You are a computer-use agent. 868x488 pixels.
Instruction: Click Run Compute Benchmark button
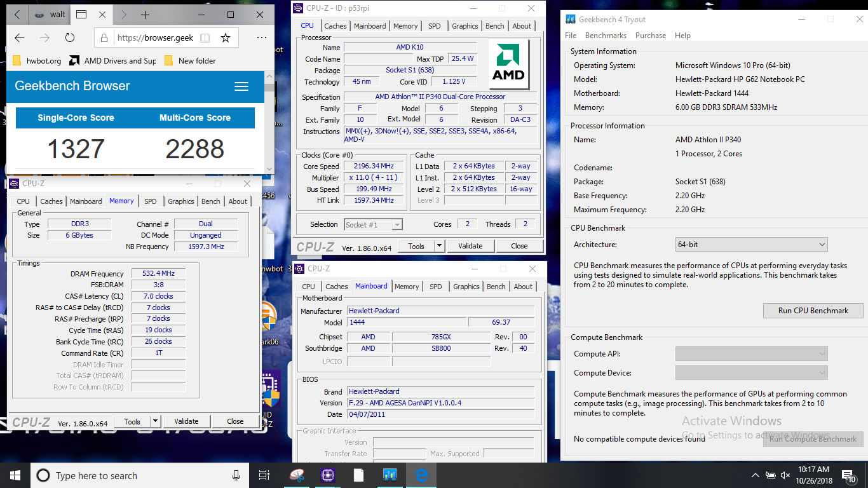(813, 439)
